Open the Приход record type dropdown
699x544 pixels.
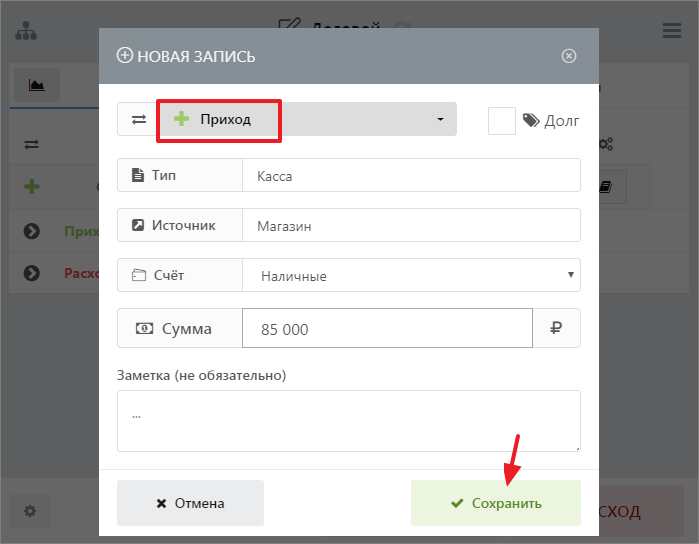[x=307, y=119]
